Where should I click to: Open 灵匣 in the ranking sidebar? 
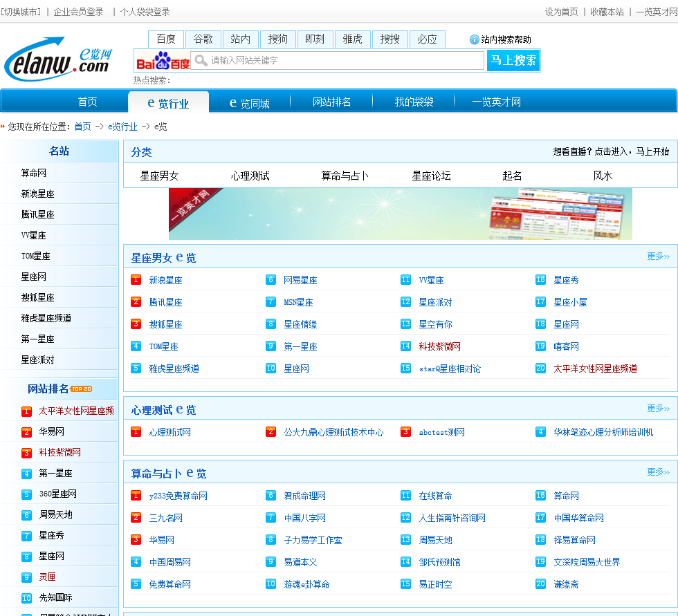pyautogui.click(x=47, y=577)
